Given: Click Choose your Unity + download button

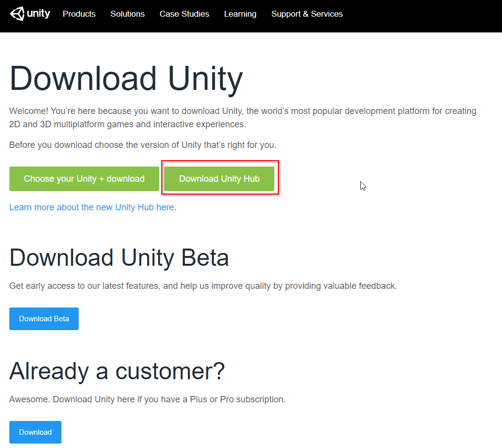Looking at the screenshot, I should pyautogui.click(x=84, y=179).
